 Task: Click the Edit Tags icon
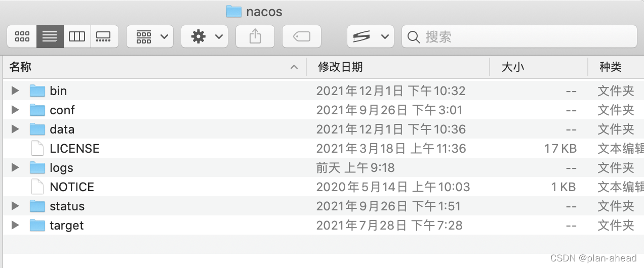[302, 36]
